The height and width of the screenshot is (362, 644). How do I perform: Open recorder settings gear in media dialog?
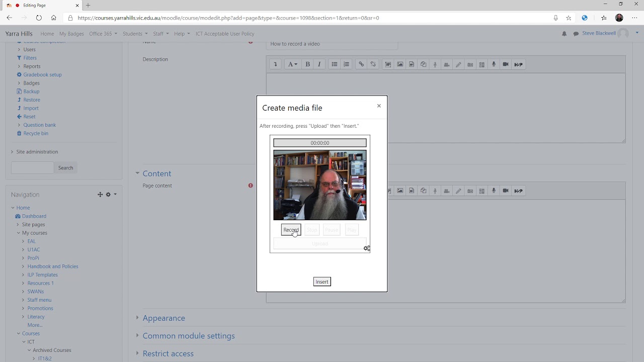pyautogui.click(x=367, y=248)
